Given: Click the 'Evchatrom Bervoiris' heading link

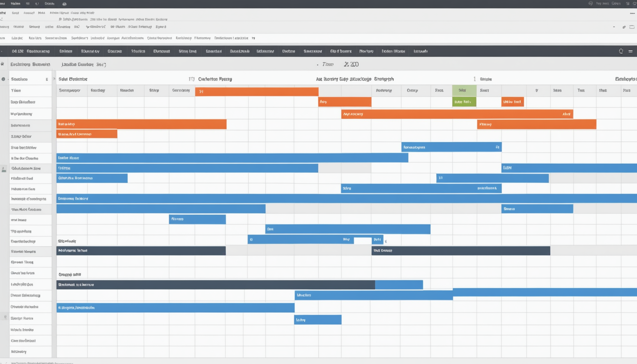Looking at the screenshot, I should coord(30,64).
